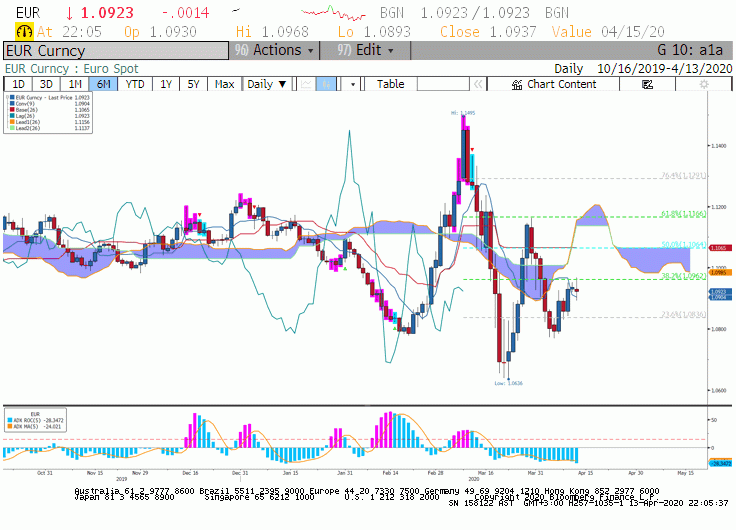This screenshot has width=736, height=530.
Task: Click the red down-arrow price indicator
Action: [69, 13]
